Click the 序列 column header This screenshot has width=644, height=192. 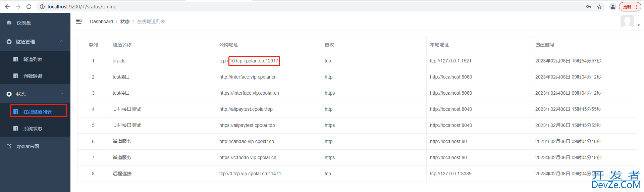click(93, 45)
